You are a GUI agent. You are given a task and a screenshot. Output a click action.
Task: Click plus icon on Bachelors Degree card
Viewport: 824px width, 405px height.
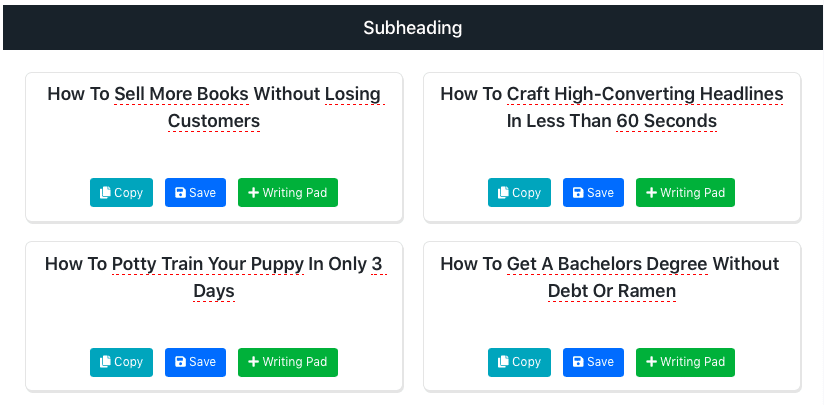651,362
